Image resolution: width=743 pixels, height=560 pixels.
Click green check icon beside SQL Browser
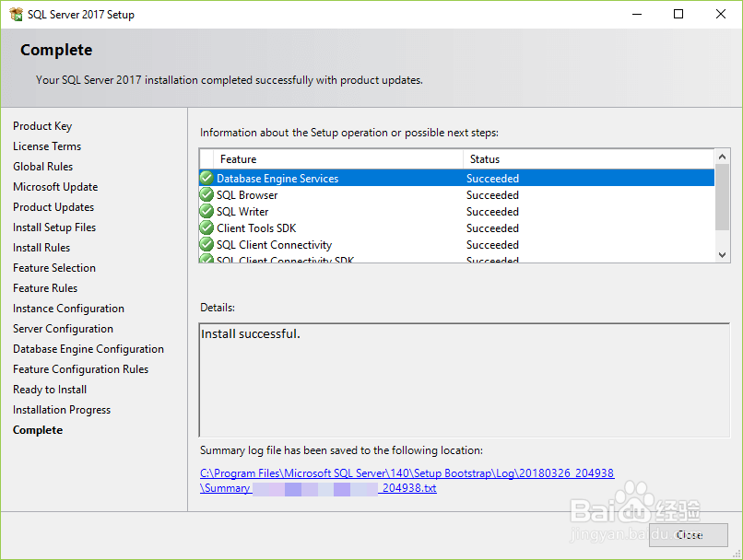206,194
